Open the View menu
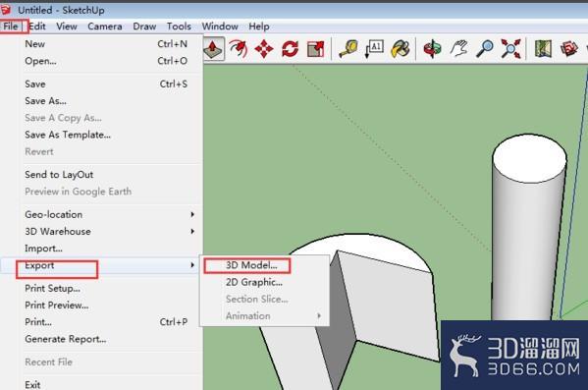Image resolution: width=588 pixels, height=390 pixels. [x=67, y=27]
